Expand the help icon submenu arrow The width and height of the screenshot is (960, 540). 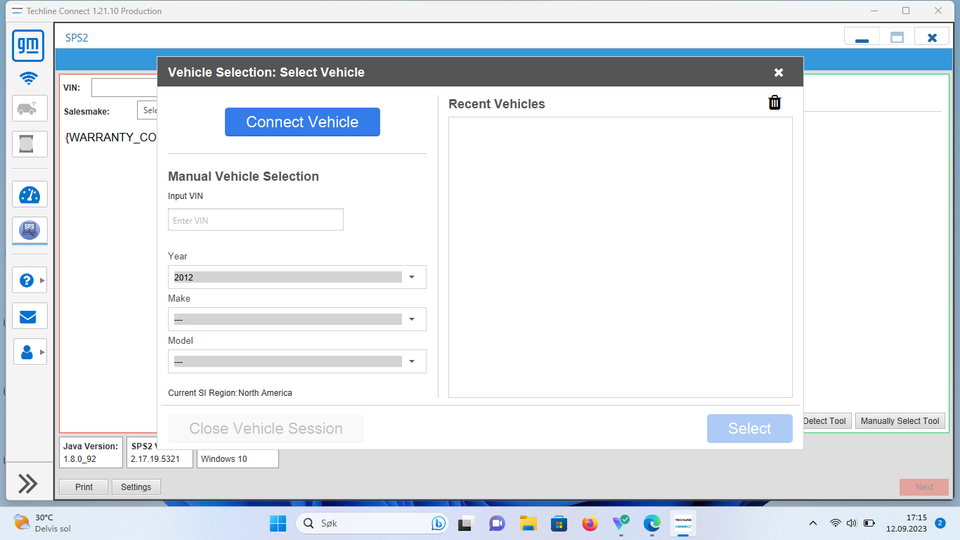[x=42, y=280]
